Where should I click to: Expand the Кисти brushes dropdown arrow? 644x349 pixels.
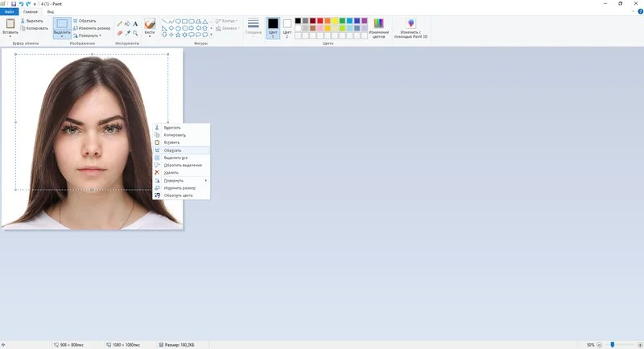click(x=150, y=36)
